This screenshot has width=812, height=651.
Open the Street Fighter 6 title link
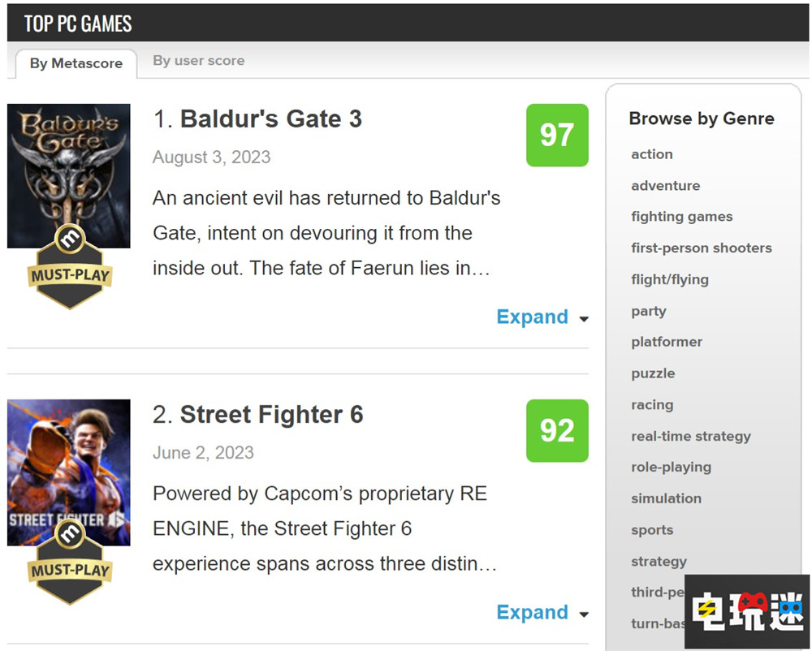271,415
